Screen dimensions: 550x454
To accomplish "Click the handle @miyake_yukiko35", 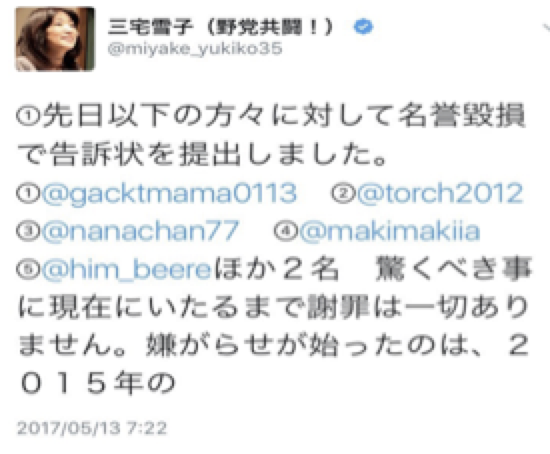I will click(x=195, y=49).
